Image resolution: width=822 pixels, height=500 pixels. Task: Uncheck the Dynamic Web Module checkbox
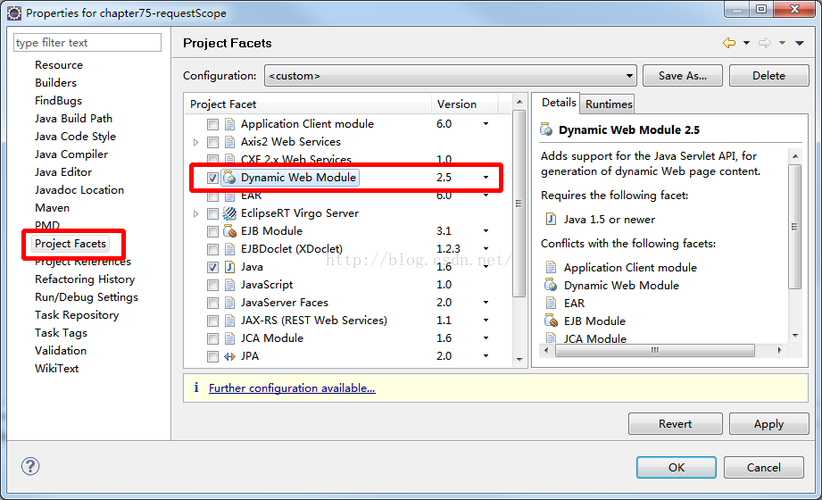coord(212,178)
